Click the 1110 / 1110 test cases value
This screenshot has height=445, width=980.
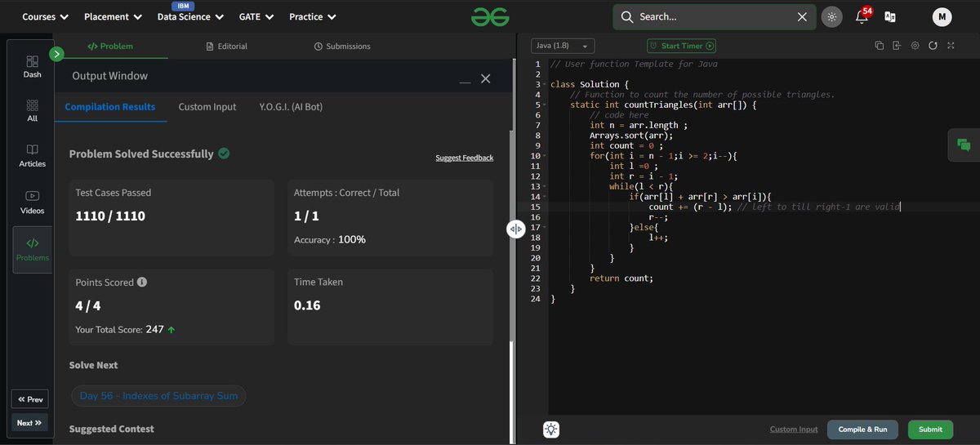tap(110, 216)
